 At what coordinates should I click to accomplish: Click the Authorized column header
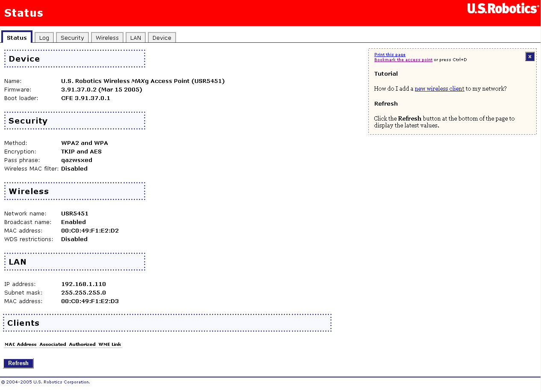pos(82,345)
